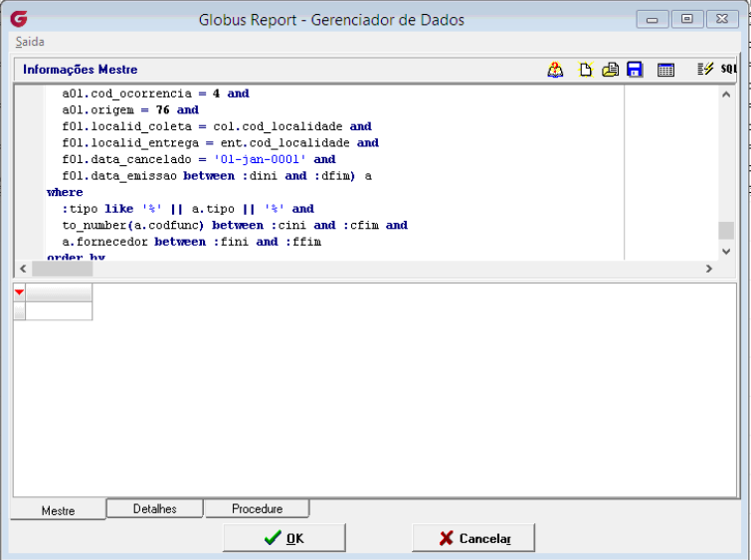The width and height of the screenshot is (751, 560).
Task: Click the vertical scrollbar thumb
Action: coord(726,231)
